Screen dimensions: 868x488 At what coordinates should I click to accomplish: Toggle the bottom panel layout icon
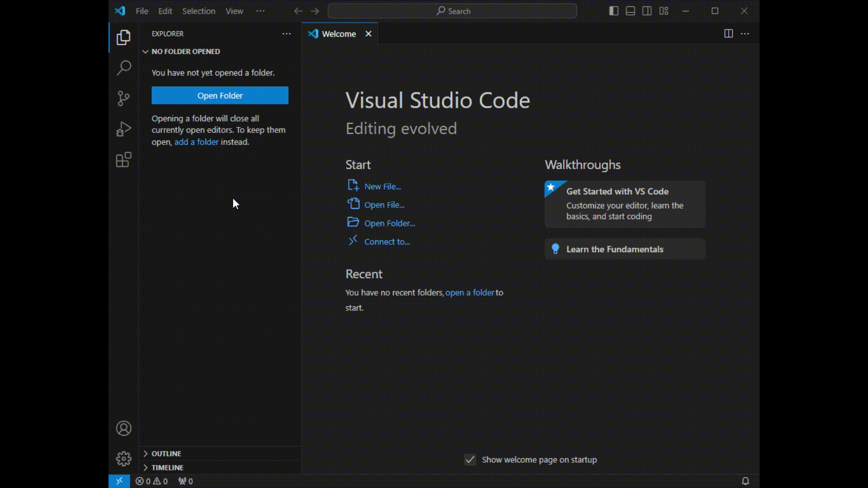(x=630, y=11)
